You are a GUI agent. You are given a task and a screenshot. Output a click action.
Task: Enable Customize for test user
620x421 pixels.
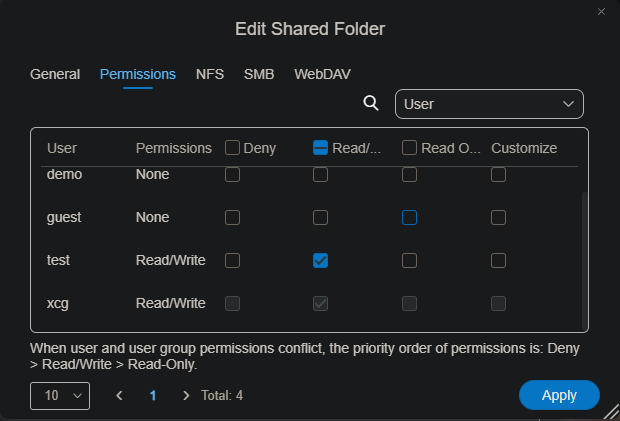tap(498, 260)
